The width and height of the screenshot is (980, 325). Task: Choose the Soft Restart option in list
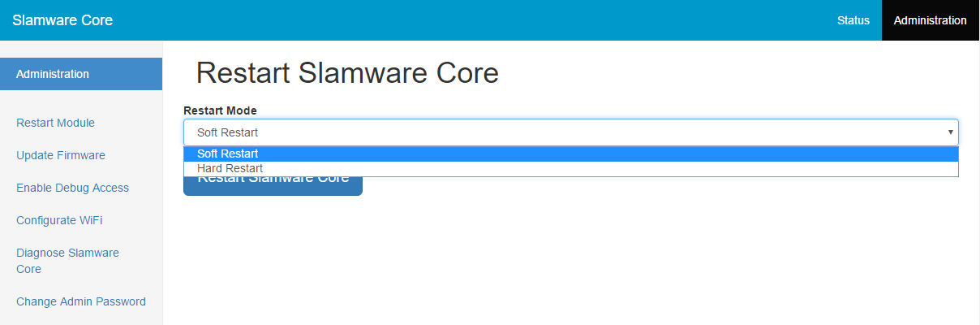tap(571, 154)
